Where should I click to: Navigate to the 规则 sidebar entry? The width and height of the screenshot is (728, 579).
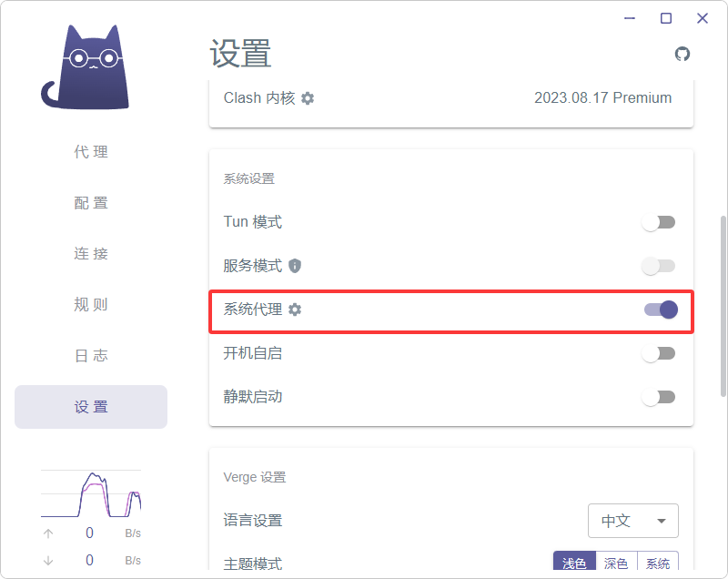[90, 305]
